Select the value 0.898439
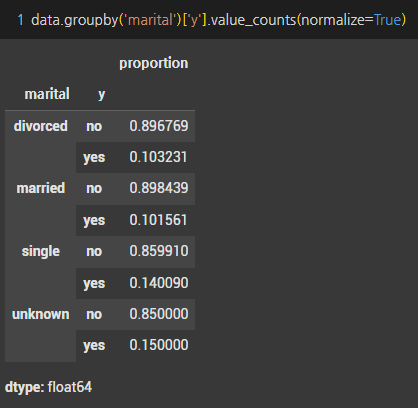Image resolution: width=418 pixels, height=408 pixels. coord(159,188)
